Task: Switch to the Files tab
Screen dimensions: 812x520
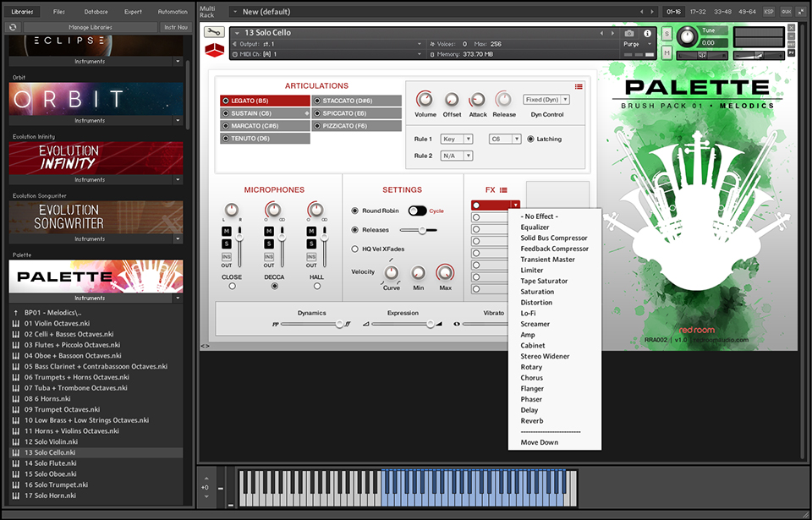Action: point(59,11)
